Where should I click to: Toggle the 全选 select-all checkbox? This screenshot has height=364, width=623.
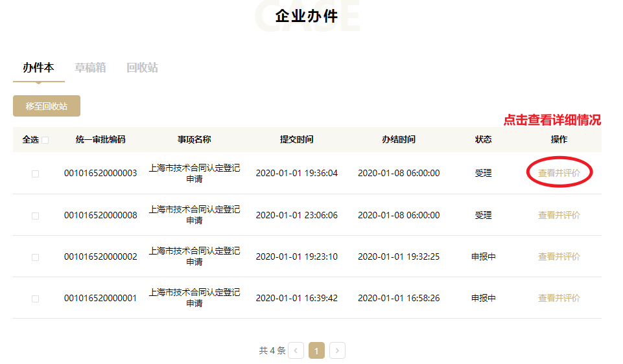[45, 140]
